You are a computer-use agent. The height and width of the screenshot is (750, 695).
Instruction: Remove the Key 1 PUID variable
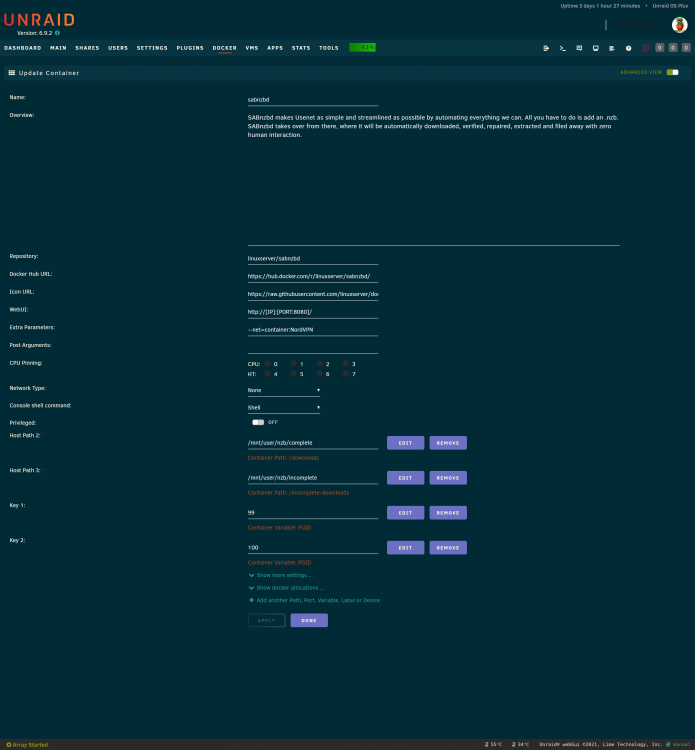pyautogui.click(x=448, y=513)
